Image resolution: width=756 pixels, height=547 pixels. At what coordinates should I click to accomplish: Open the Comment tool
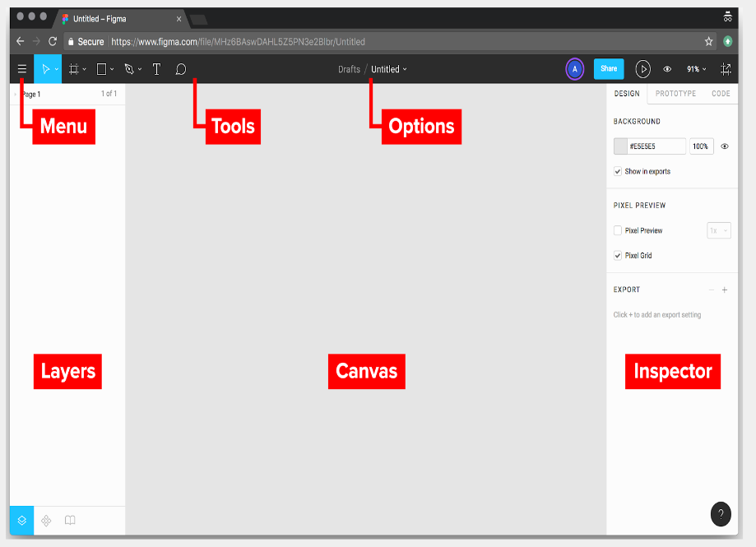pos(180,69)
